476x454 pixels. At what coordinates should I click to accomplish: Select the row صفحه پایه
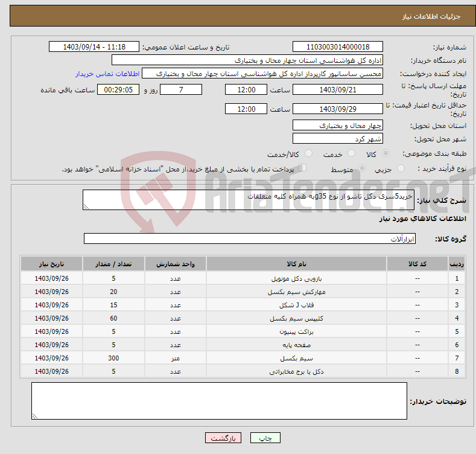click(243, 345)
